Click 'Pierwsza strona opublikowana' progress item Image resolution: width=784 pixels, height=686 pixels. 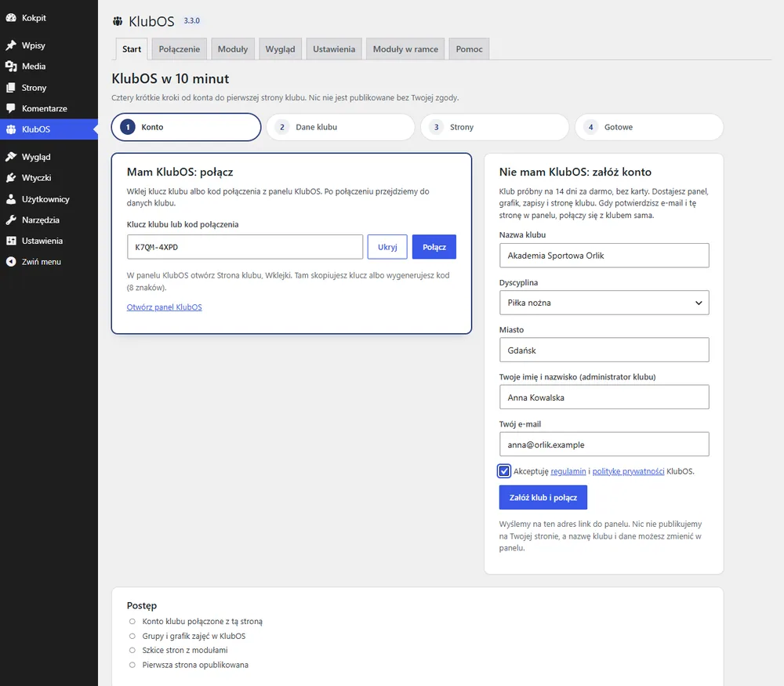pyautogui.click(x=195, y=665)
